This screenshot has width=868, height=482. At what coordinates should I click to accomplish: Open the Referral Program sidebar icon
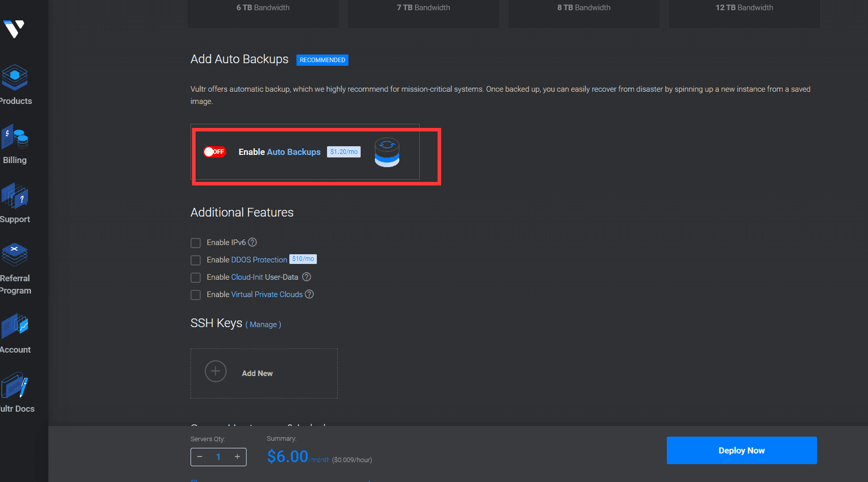15,254
